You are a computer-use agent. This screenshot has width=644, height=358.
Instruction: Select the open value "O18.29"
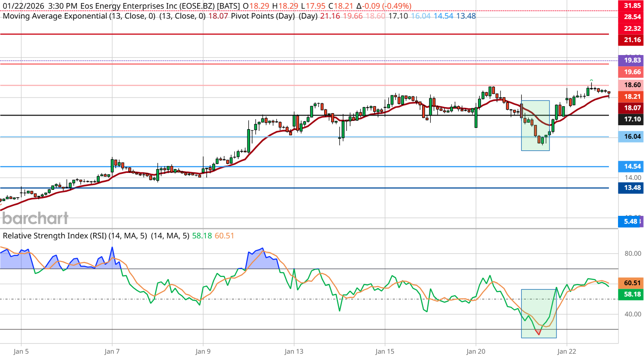(x=256, y=6)
